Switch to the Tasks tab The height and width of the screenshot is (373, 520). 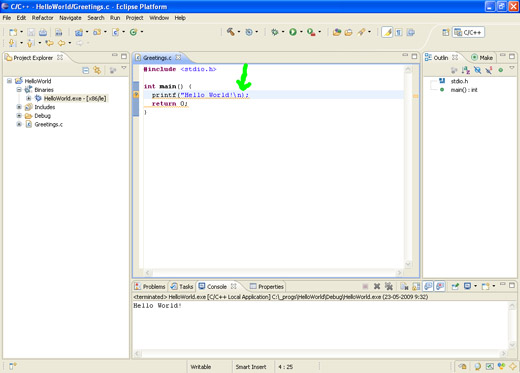point(182,286)
